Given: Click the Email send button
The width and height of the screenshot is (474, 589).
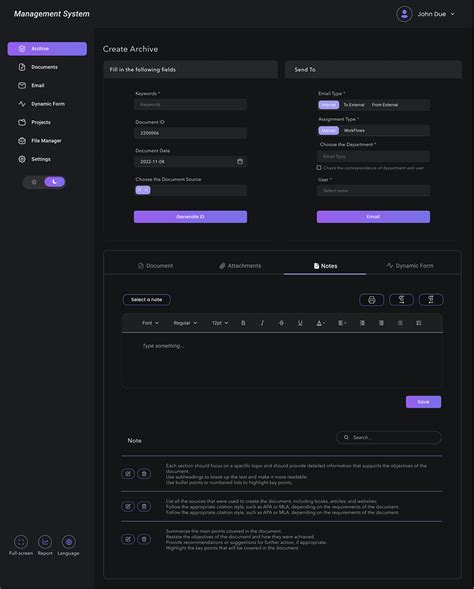Looking at the screenshot, I should coord(373,217).
